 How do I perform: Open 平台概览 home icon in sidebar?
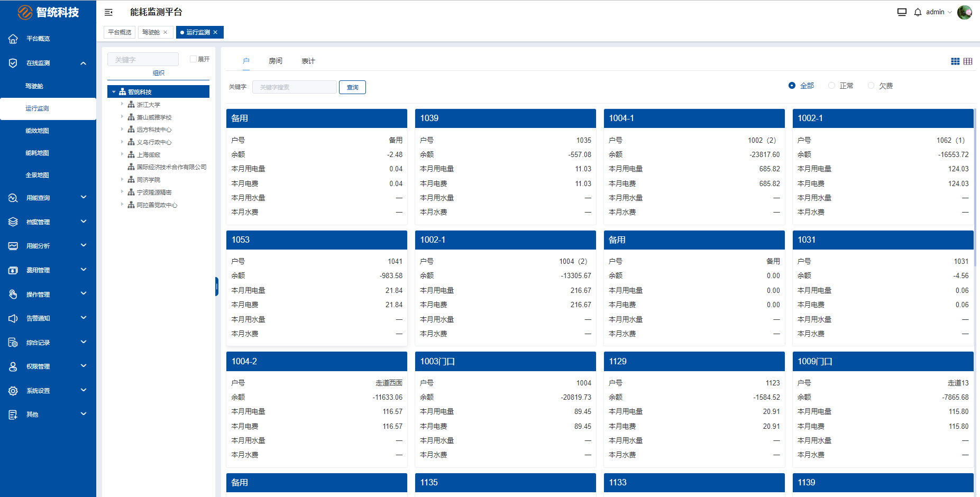tap(13, 39)
